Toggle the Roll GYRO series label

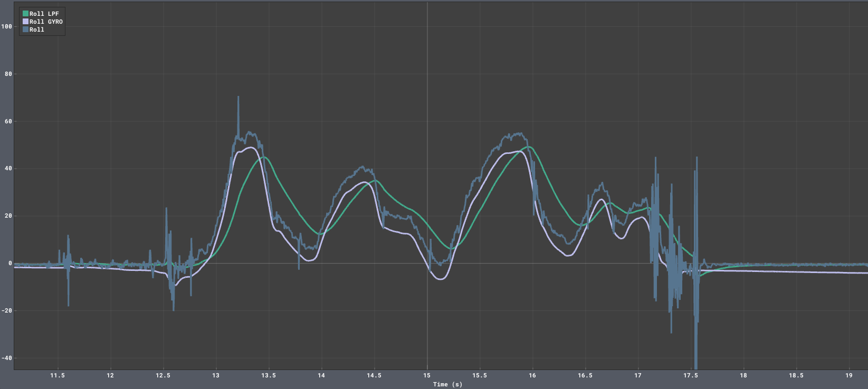(46, 22)
